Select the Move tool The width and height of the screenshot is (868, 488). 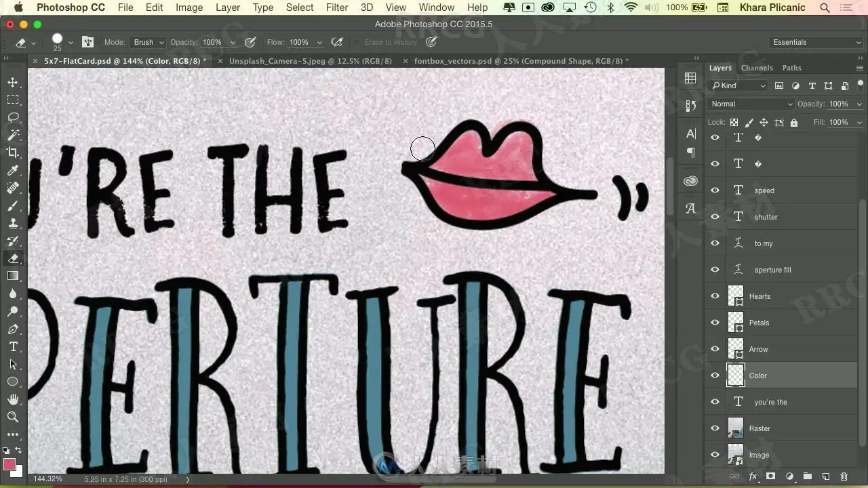(x=13, y=82)
